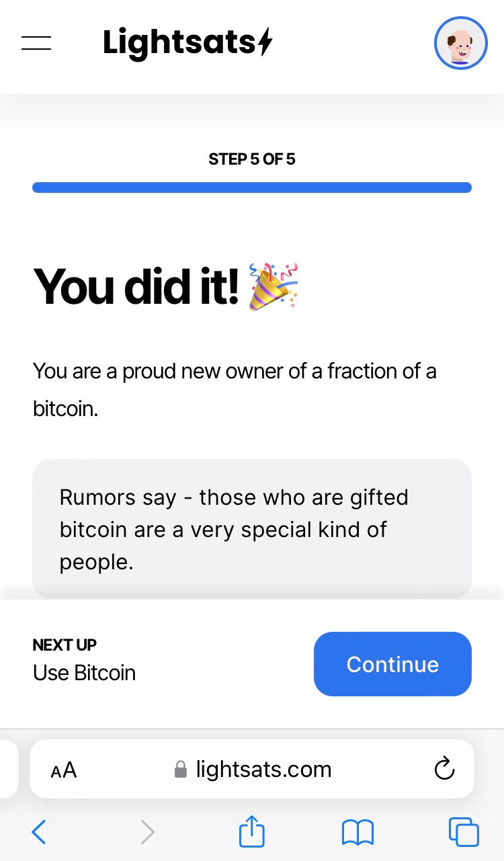
Task: Open Safari's AA text size menu
Action: tap(64, 770)
